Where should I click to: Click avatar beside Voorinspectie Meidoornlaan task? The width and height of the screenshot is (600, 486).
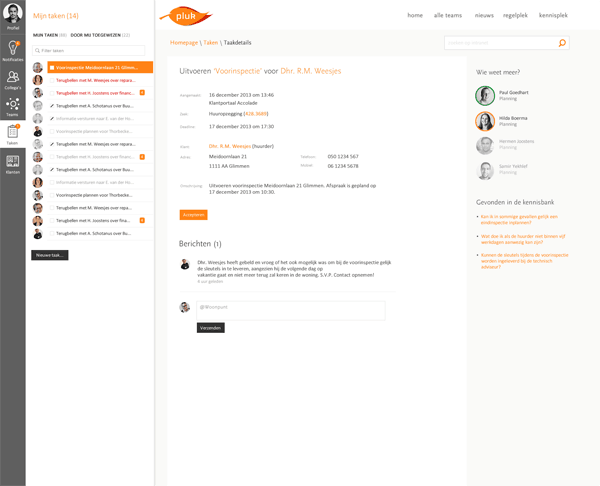[38, 68]
